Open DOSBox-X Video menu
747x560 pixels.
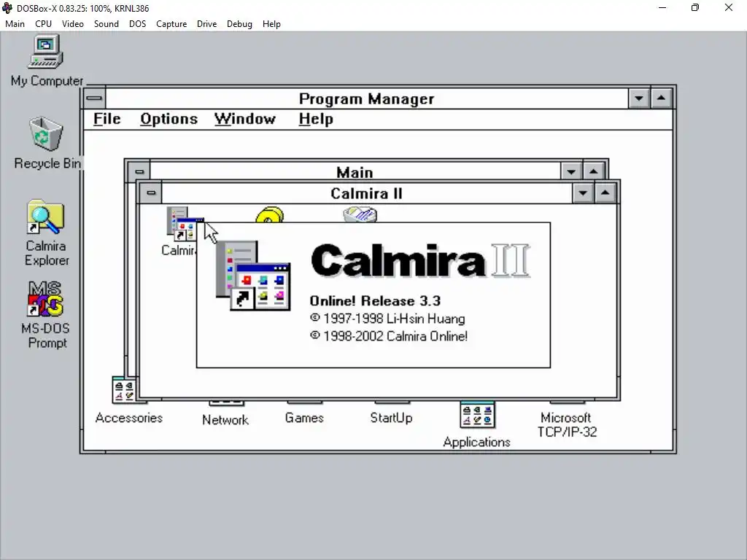tap(73, 24)
